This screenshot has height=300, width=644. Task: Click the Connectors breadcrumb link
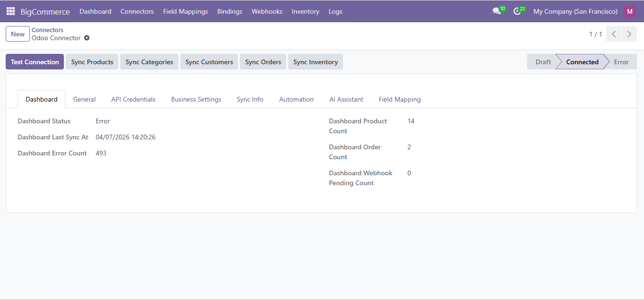pyautogui.click(x=47, y=30)
